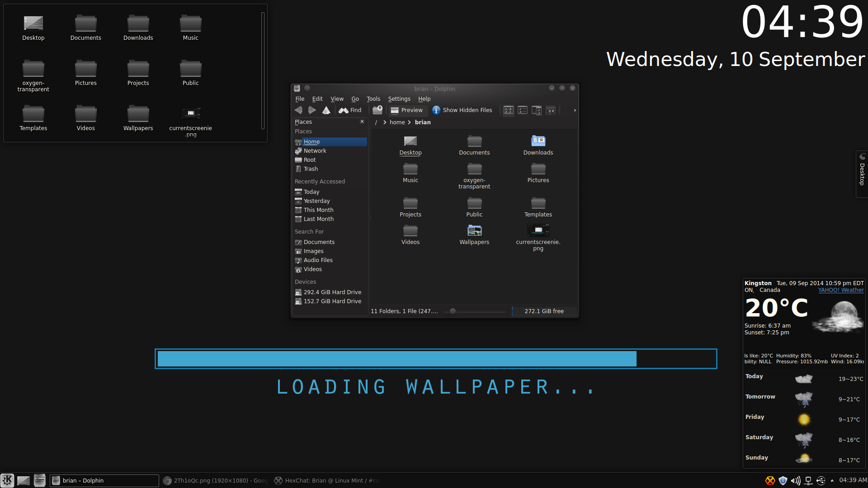Viewport: 868px width, 488px height.
Task: Click the currentscreenie.png thumbnail
Action: [190, 113]
